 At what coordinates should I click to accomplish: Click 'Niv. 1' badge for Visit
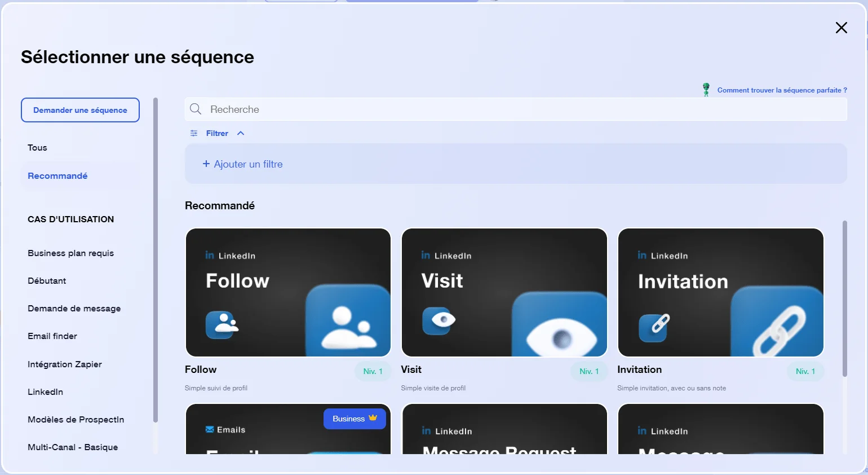(589, 371)
